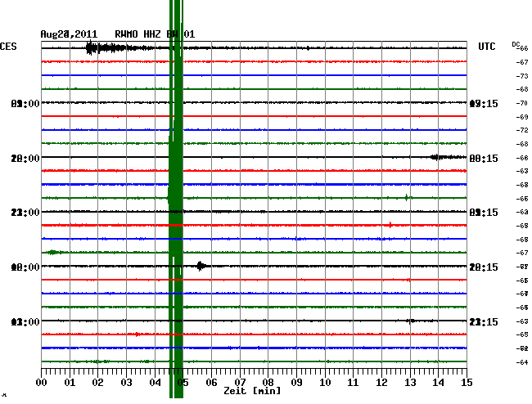Click the 01 minute tick label
532x404 pixels.
click(x=70, y=383)
